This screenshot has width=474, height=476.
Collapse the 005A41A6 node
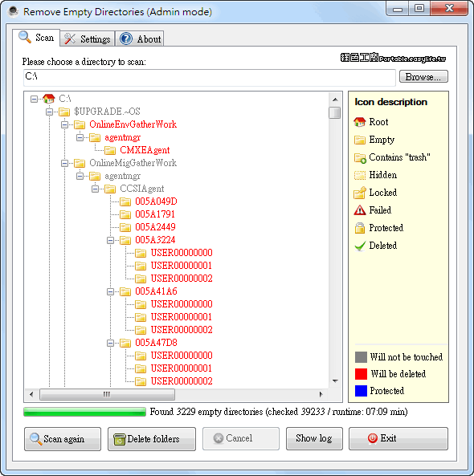(x=110, y=291)
